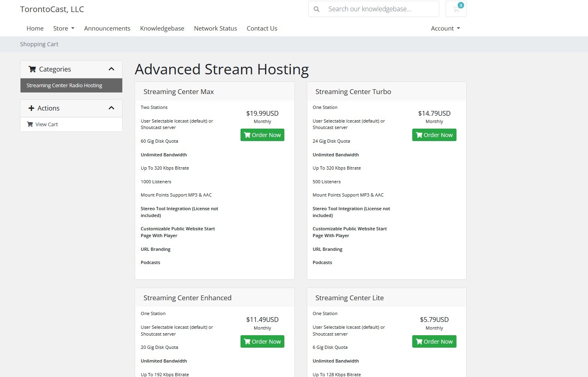This screenshot has height=377, width=588.
Task: Click the '500 Listeners' feature text
Action: pyautogui.click(x=327, y=182)
